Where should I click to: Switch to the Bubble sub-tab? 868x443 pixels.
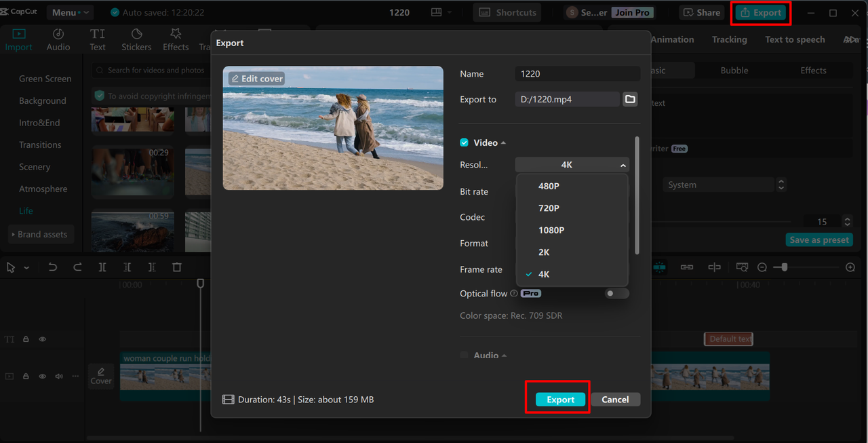[x=734, y=71]
